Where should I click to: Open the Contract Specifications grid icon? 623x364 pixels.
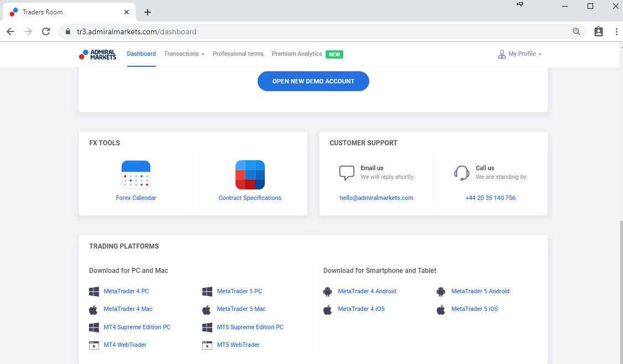[250, 175]
